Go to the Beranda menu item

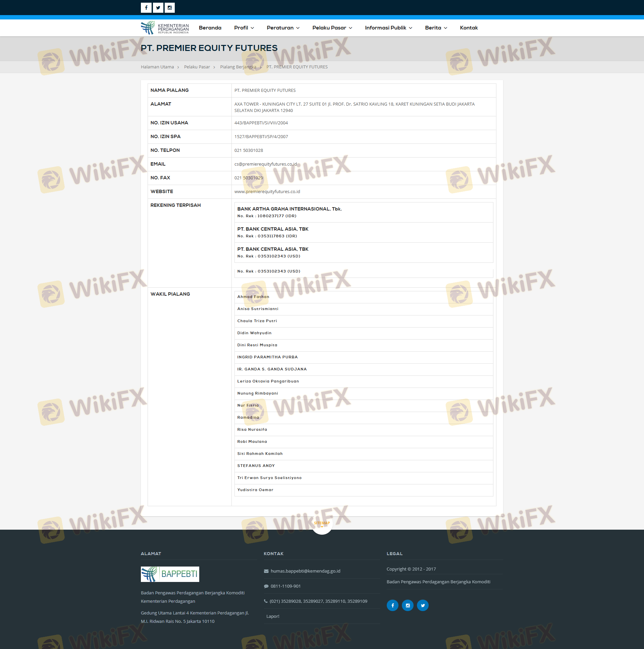click(210, 28)
